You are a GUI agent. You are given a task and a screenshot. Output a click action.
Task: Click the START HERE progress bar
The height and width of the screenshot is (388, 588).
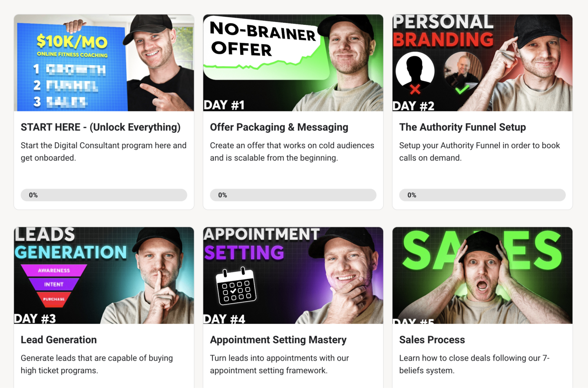(x=104, y=195)
